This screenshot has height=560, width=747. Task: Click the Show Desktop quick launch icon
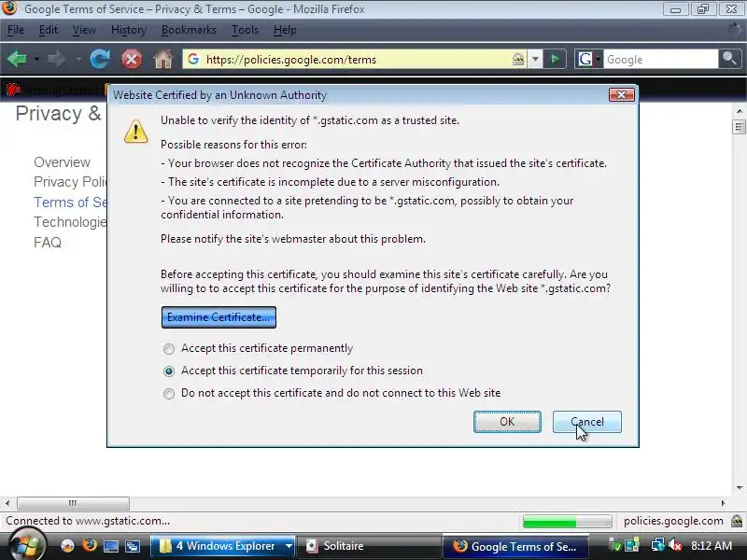coord(111,546)
